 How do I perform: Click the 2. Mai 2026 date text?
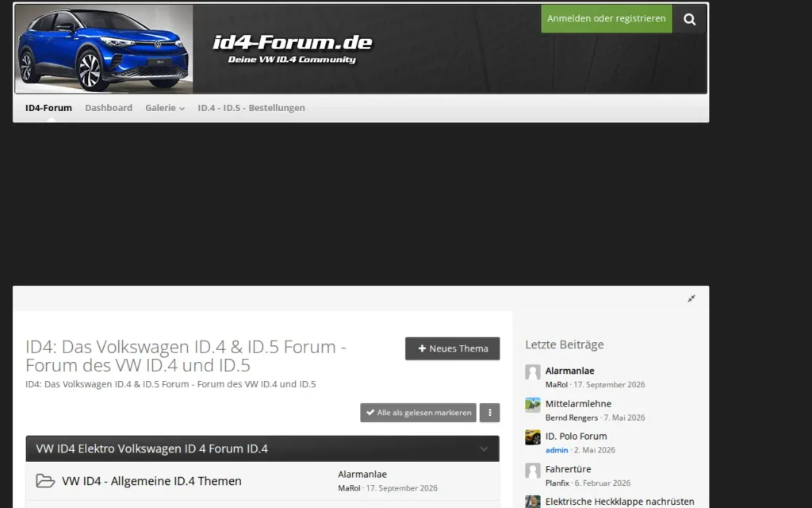tap(594, 450)
